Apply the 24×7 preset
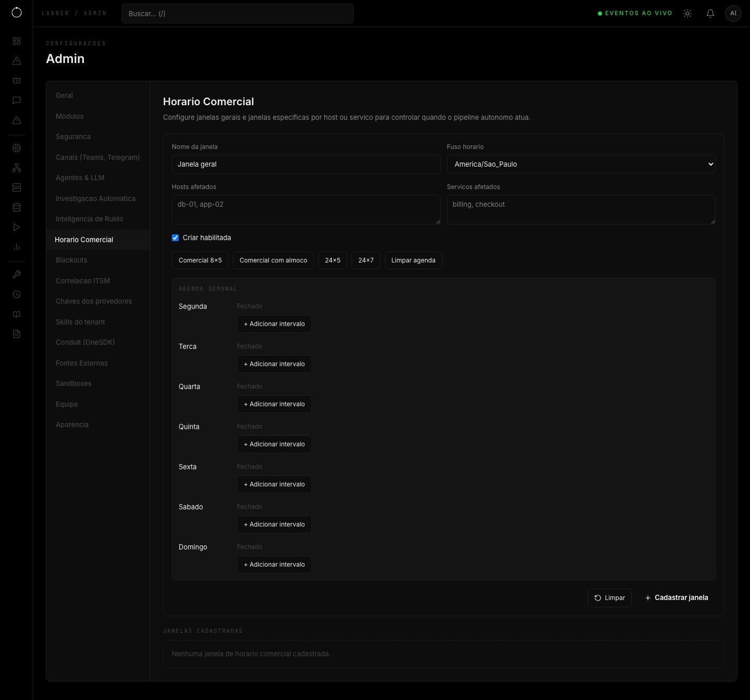This screenshot has height=700, width=750. pos(366,260)
